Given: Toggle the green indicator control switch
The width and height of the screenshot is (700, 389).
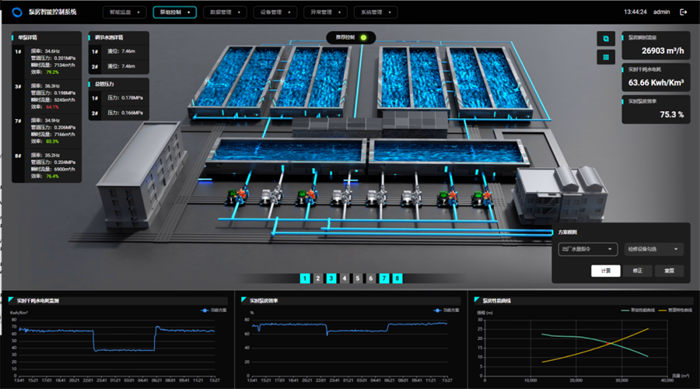Looking at the screenshot, I should coord(363,38).
